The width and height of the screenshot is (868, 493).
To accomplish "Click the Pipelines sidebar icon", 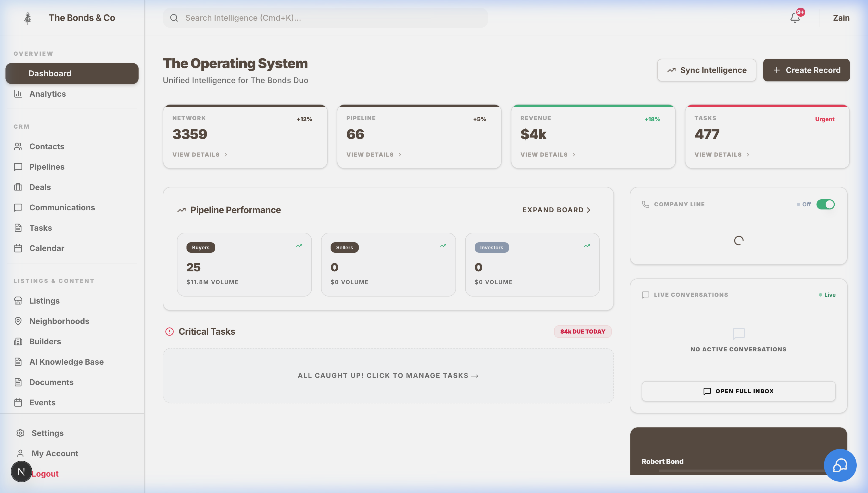I will pyautogui.click(x=18, y=167).
